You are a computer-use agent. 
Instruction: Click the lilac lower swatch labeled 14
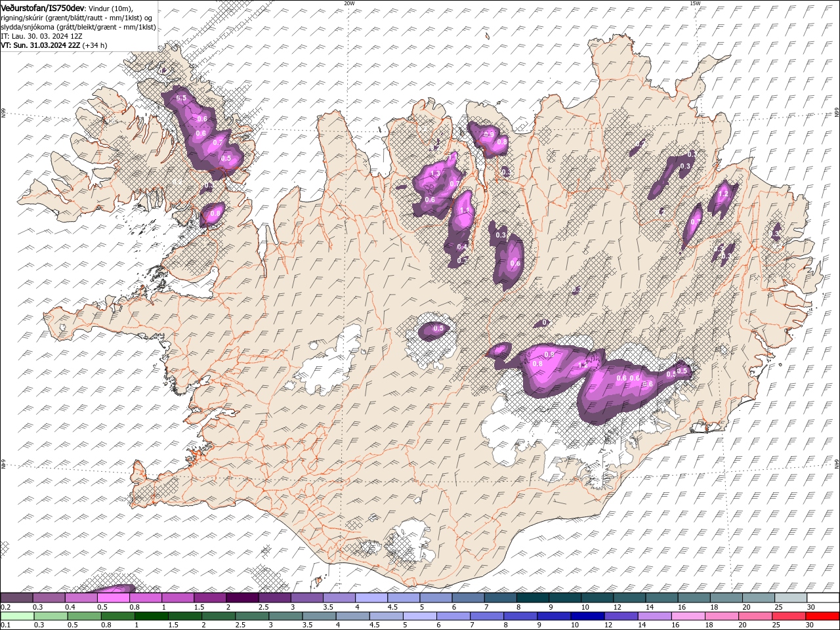point(654,616)
